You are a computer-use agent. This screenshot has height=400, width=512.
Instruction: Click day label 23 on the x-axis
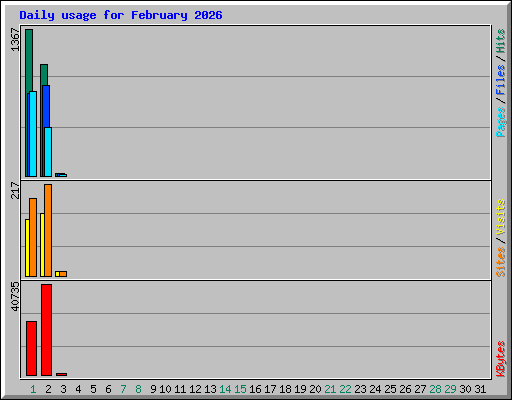pos(360,389)
